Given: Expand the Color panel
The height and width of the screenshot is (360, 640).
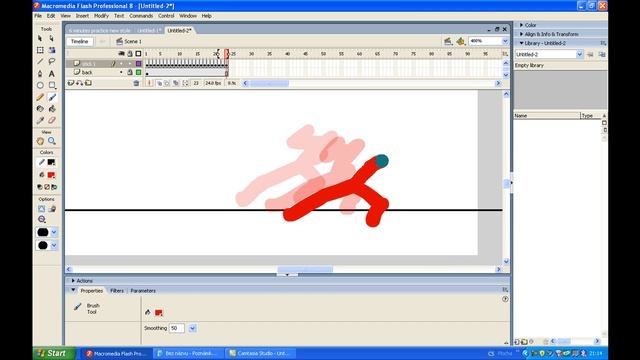Looking at the screenshot, I should [521, 25].
